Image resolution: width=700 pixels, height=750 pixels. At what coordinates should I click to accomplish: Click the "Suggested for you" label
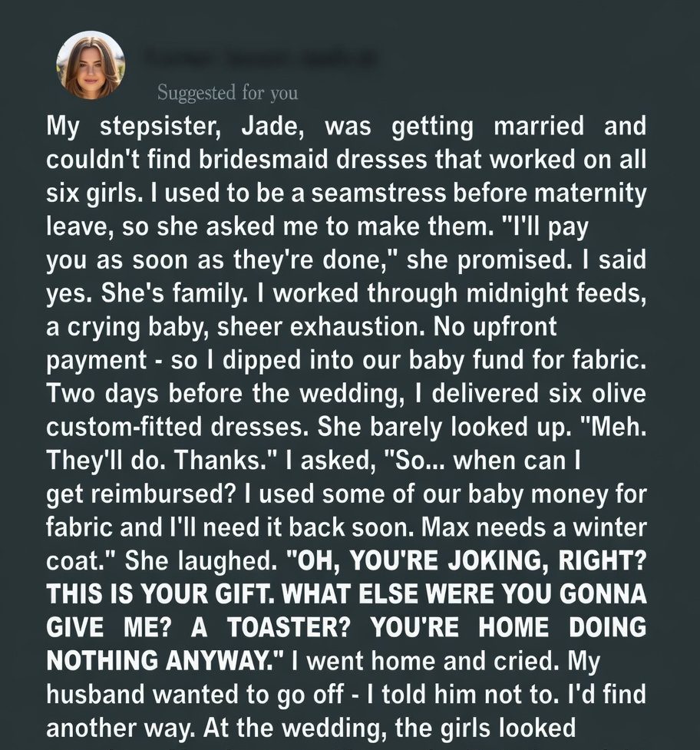click(227, 93)
